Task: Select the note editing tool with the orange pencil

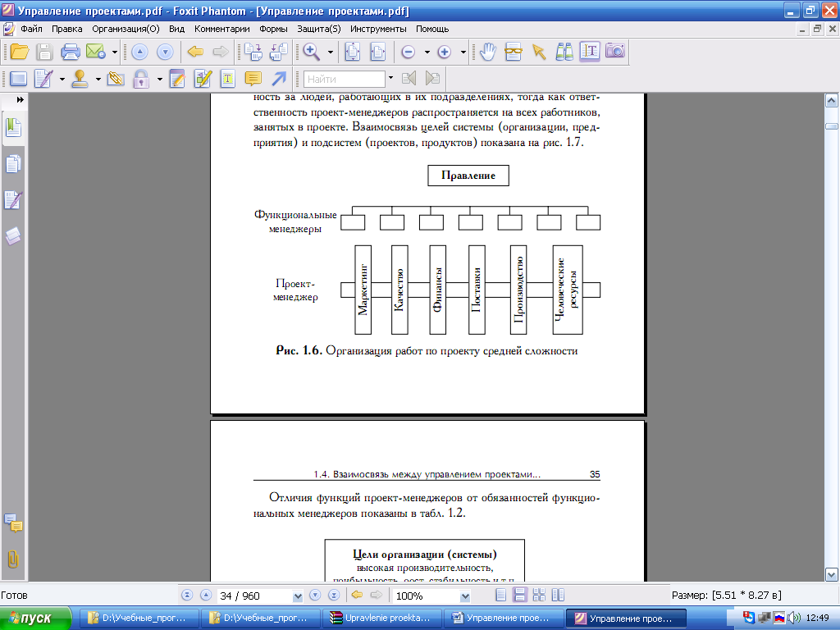Action: [177, 80]
